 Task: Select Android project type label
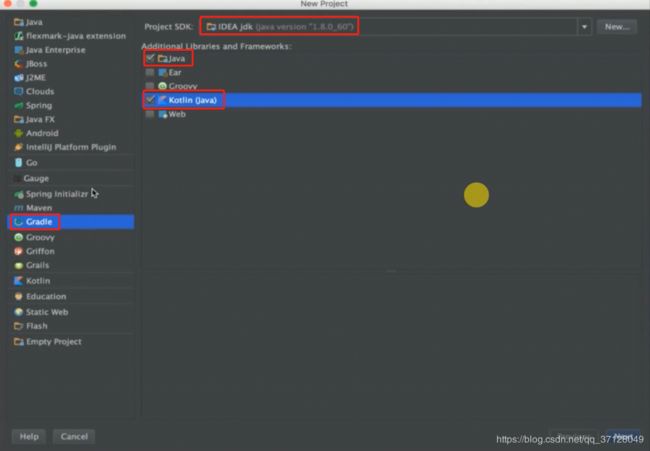42,133
